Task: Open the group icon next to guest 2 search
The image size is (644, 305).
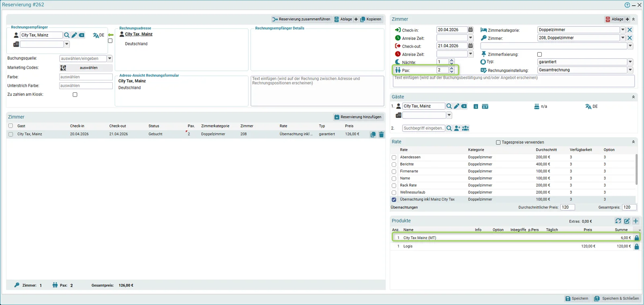Action: coord(466,128)
